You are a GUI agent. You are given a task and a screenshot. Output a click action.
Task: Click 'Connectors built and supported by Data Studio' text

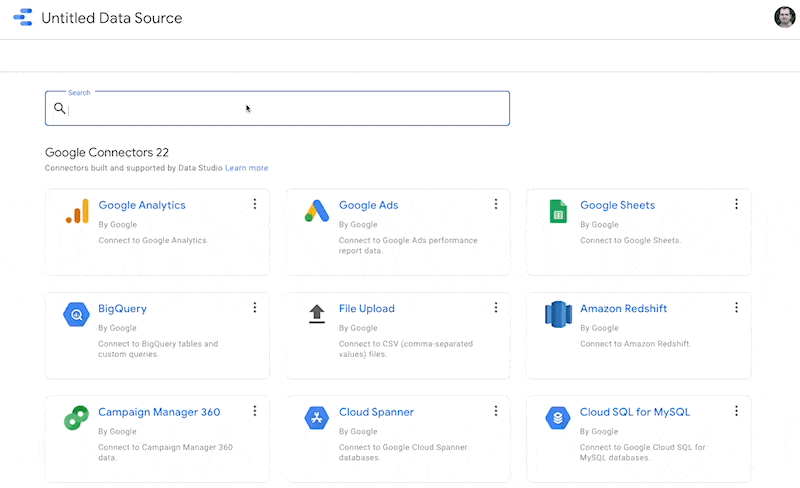134,168
